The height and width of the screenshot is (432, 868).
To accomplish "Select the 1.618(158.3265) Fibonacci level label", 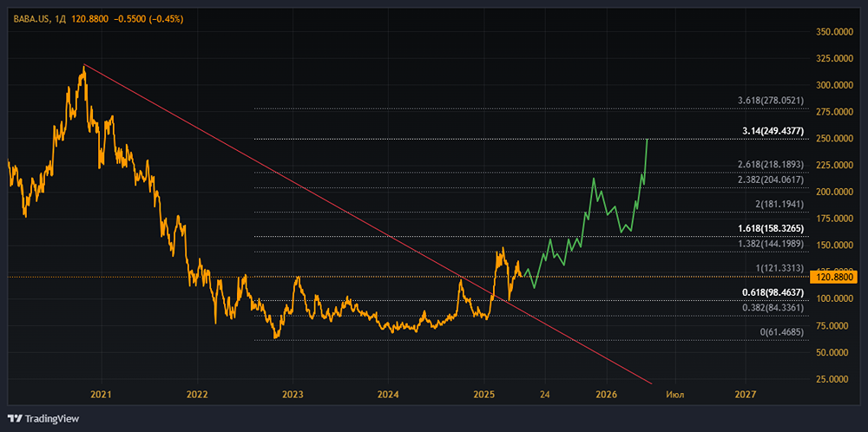I will (771, 228).
